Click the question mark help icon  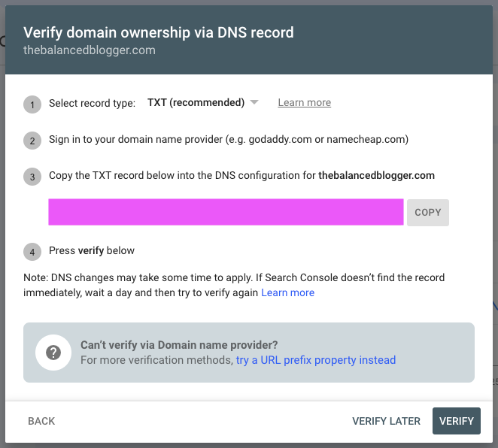pyautogui.click(x=53, y=353)
